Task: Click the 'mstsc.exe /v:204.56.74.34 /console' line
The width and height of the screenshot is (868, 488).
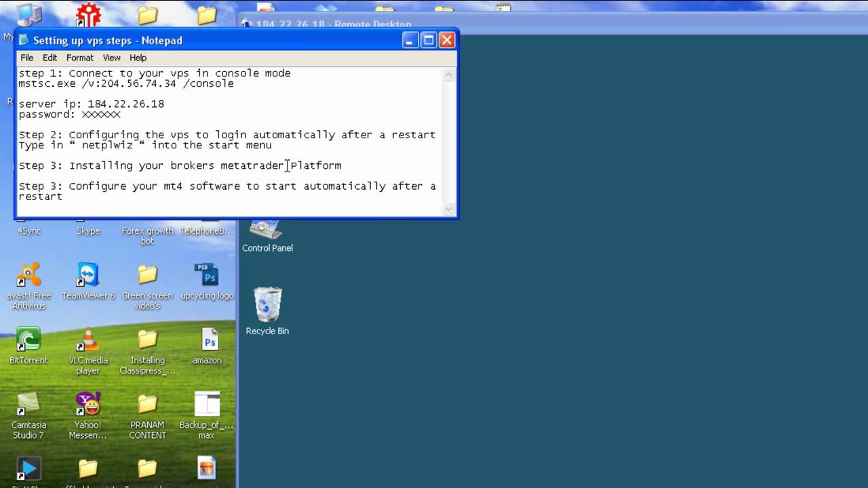Action: point(126,83)
